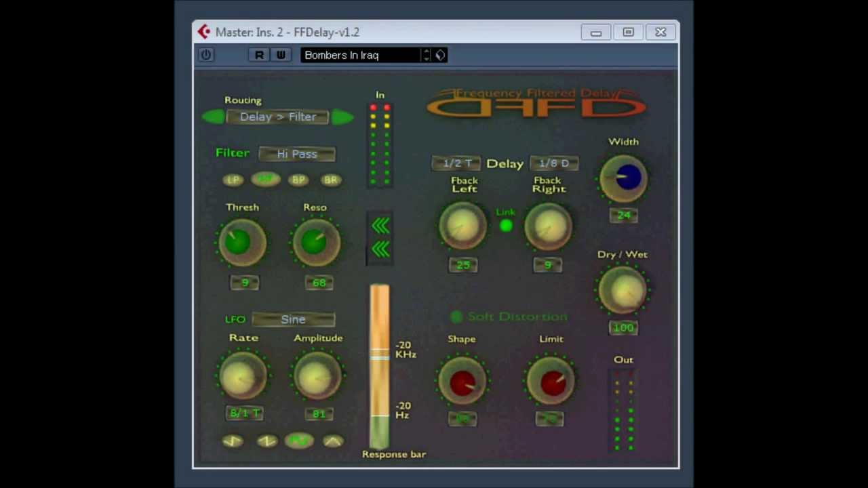
Task: Click the blue Width knob
Action: click(x=624, y=178)
